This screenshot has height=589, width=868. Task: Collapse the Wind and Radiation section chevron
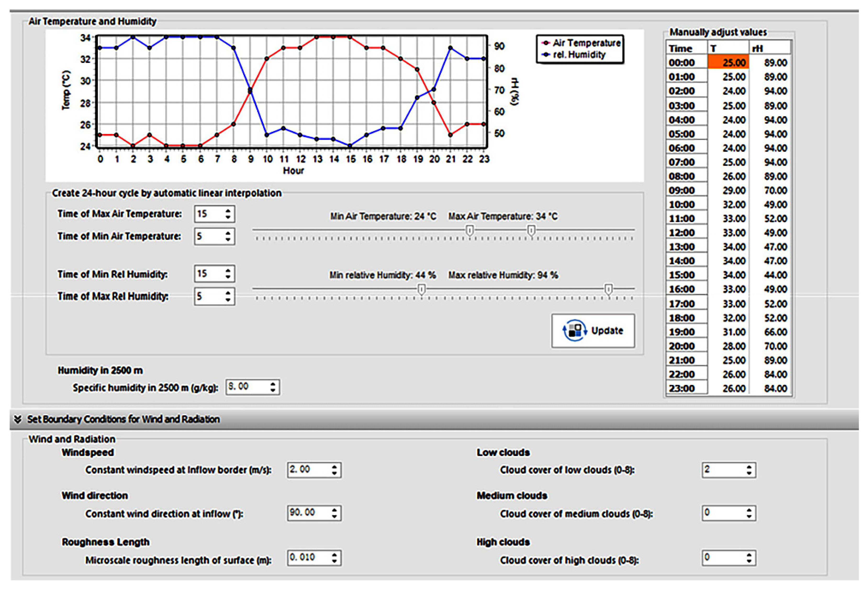click(18, 419)
